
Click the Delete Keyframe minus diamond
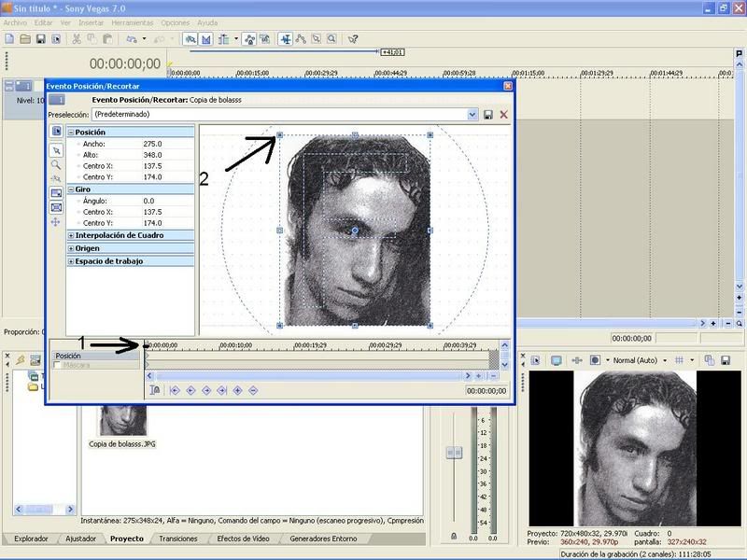coord(253,390)
